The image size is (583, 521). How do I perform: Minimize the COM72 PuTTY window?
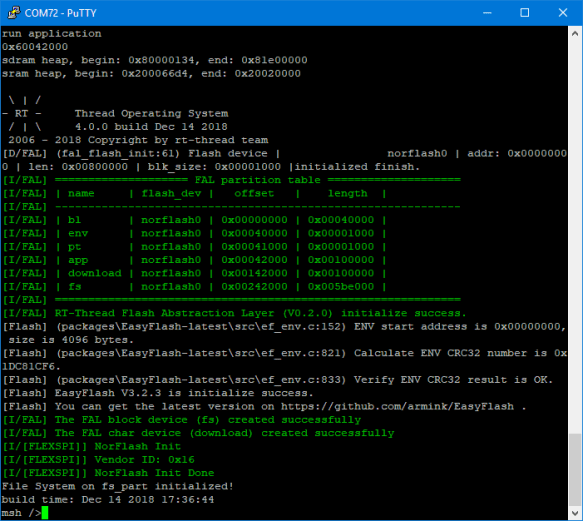tap(487, 13)
